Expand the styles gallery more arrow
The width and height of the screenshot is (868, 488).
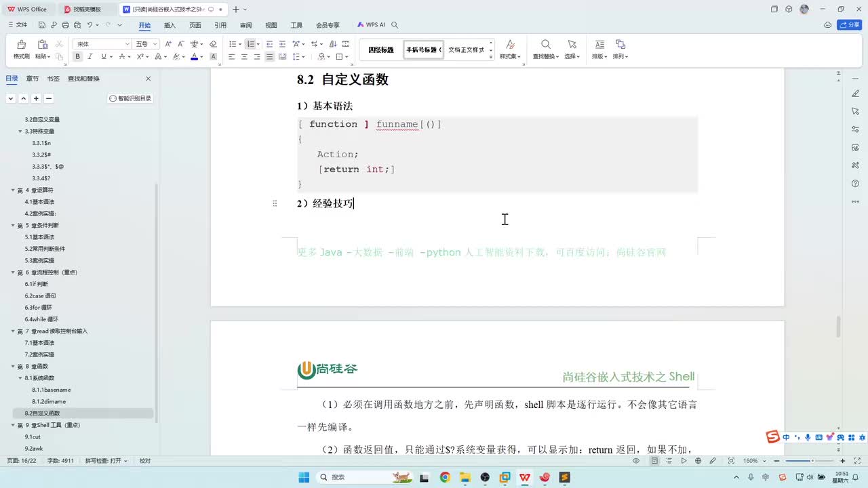coord(491,58)
